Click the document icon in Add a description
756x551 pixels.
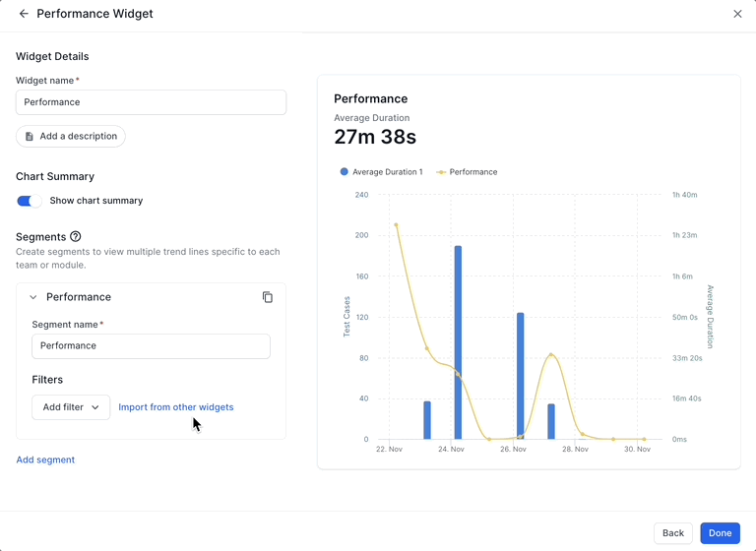30,137
